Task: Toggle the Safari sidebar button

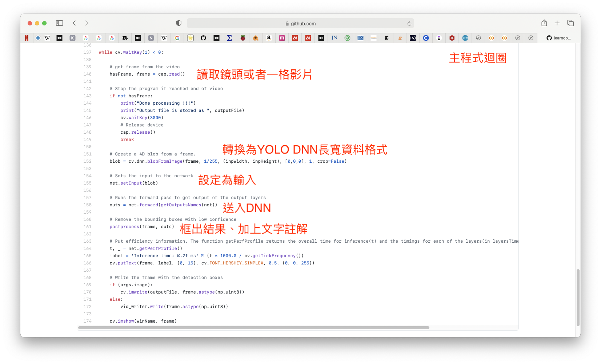Action: tap(59, 23)
